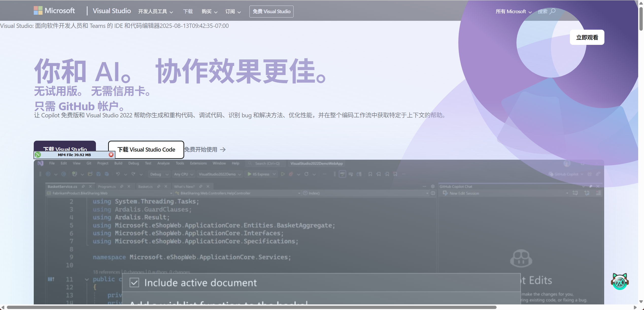Close the MP4 File download bar
644x310 pixels.
111,155
